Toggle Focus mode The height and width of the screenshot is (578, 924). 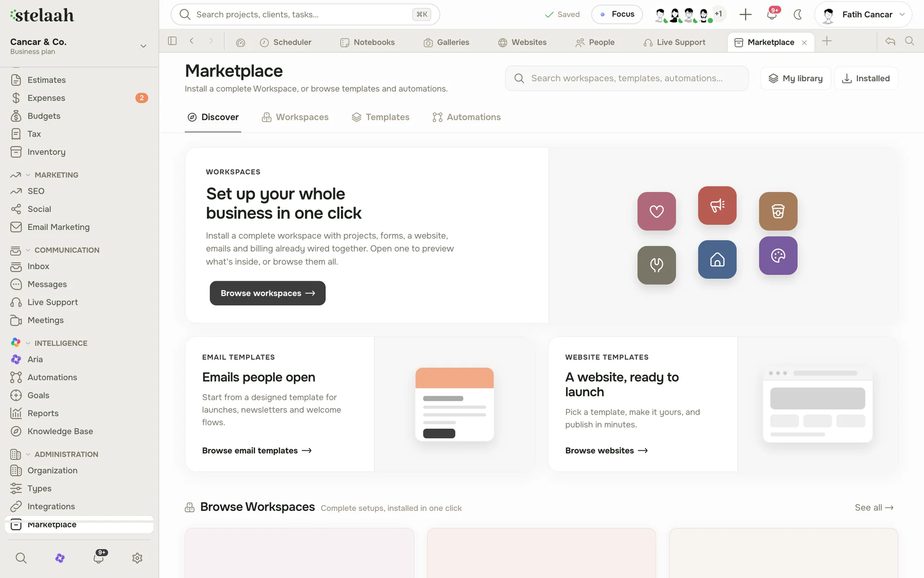coord(617,14)
